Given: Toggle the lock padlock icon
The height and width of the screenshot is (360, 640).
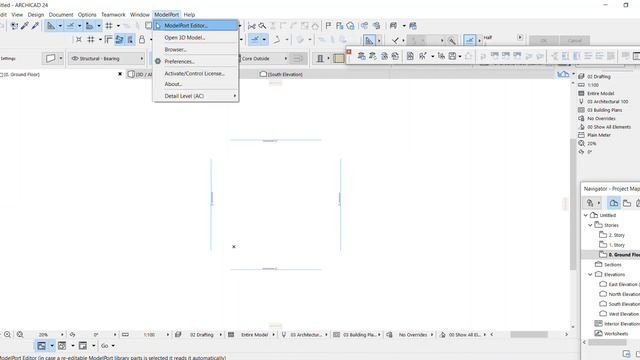Looking at the screenshot, I should pos(142,39).
